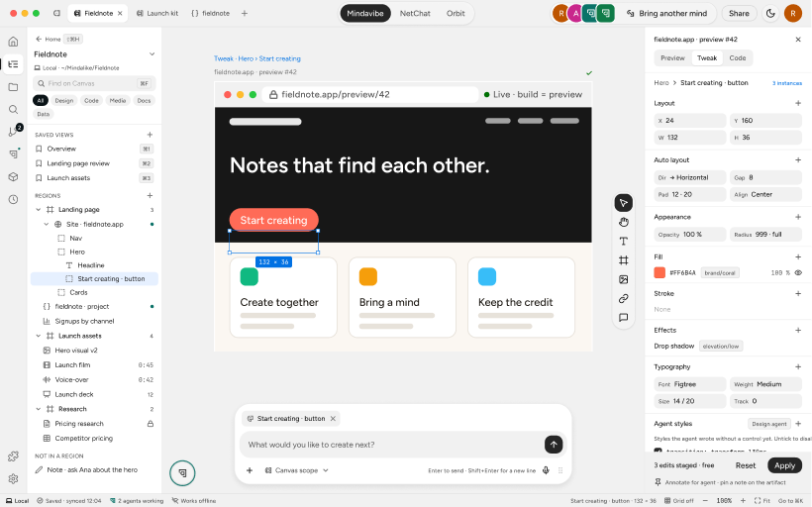
Task: Toggle dark mode moon icon
Action: coord(770,14)
